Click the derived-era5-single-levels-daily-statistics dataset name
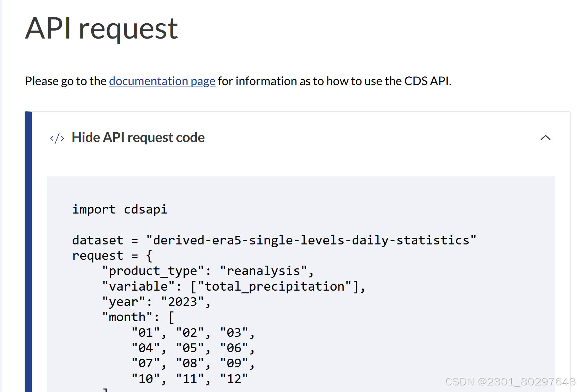Image resolution: width=577 pixels, height=392 pixels. click(x=311, y=240)
